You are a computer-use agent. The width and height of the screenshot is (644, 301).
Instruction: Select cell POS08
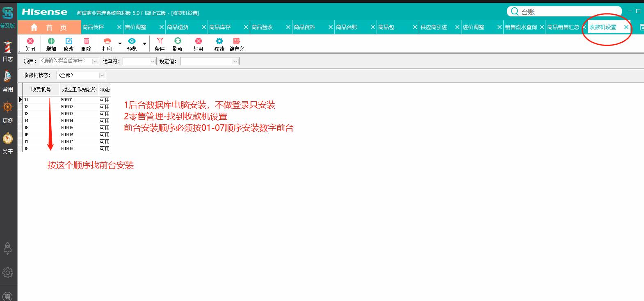click(x=80, y=148)
